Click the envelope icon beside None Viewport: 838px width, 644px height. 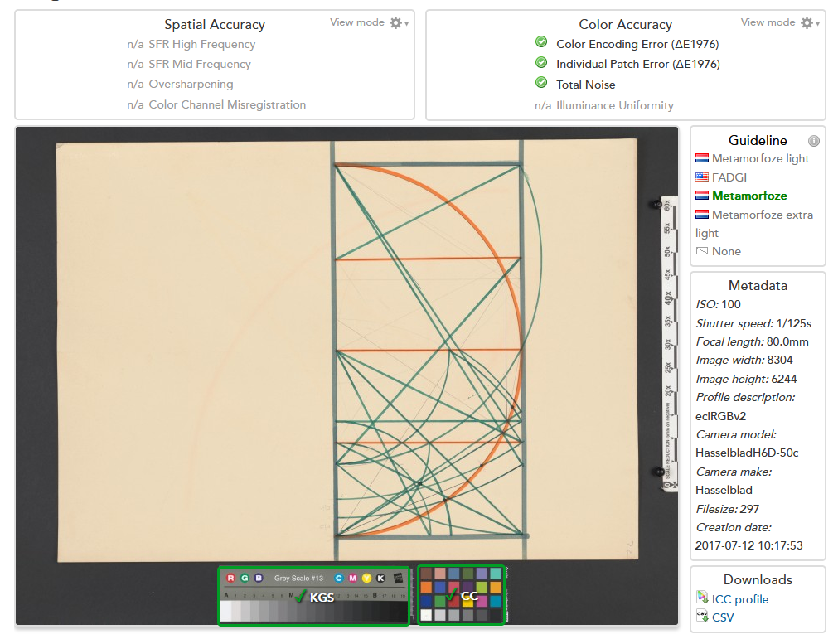point(702,251)
